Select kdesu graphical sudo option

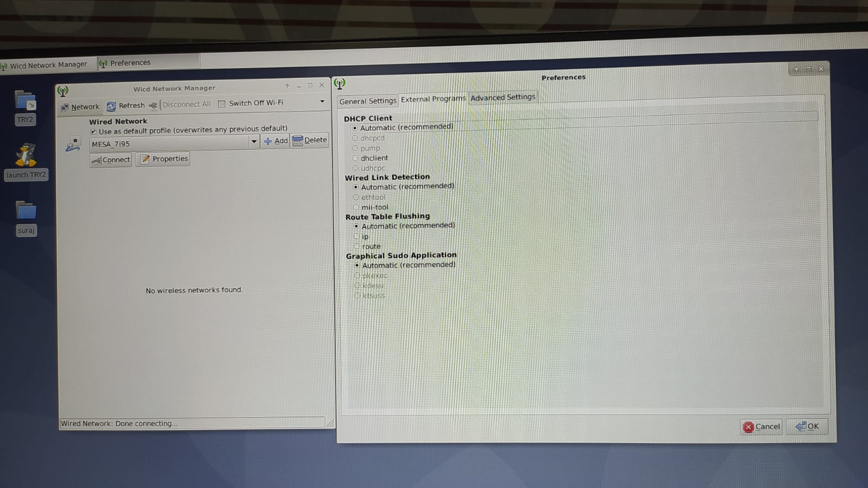pyautogui.click(x=357, y=286)
